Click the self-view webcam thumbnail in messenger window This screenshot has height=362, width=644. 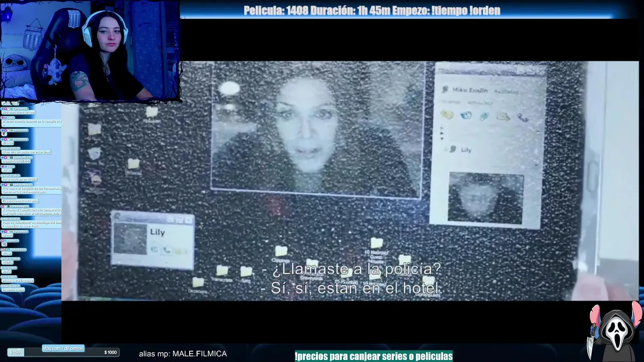486,198
